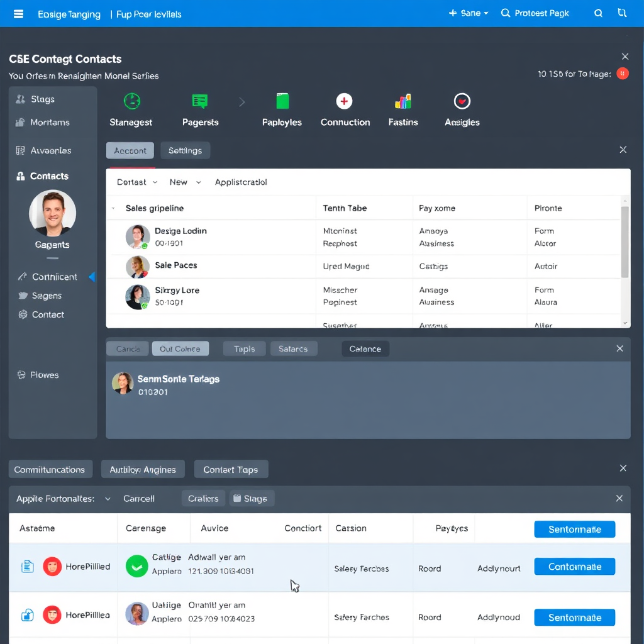Viewport: 644px width, 644px height.
Task: Click the lock icon in second HorePilllea row
Action: click(x=27, y=615)
